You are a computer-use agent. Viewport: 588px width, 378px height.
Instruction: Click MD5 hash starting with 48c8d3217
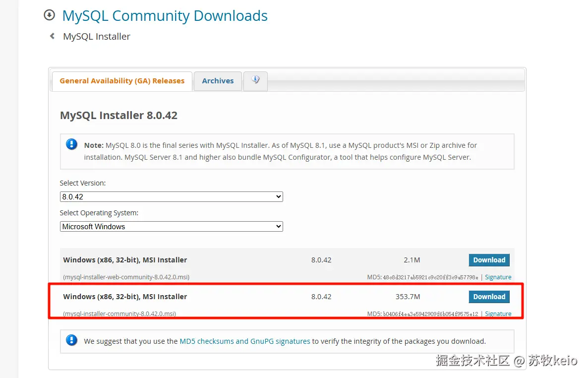point(430,277)
